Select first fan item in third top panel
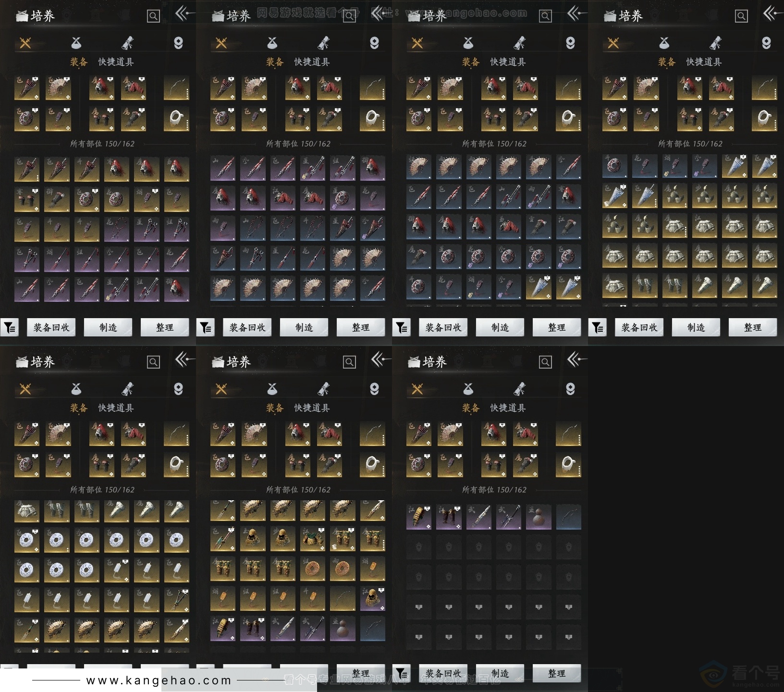The image size is (784, 692). pyautogui.click(x=419, y=168)
